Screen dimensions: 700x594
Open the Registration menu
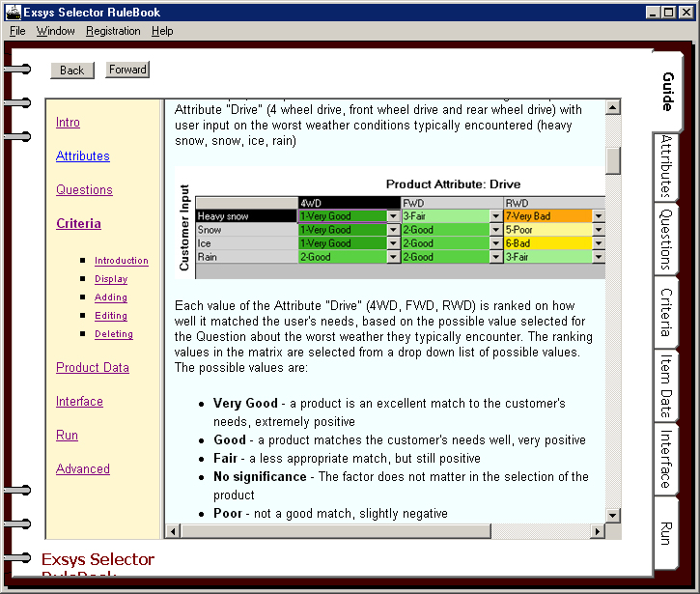coord(113,31)
